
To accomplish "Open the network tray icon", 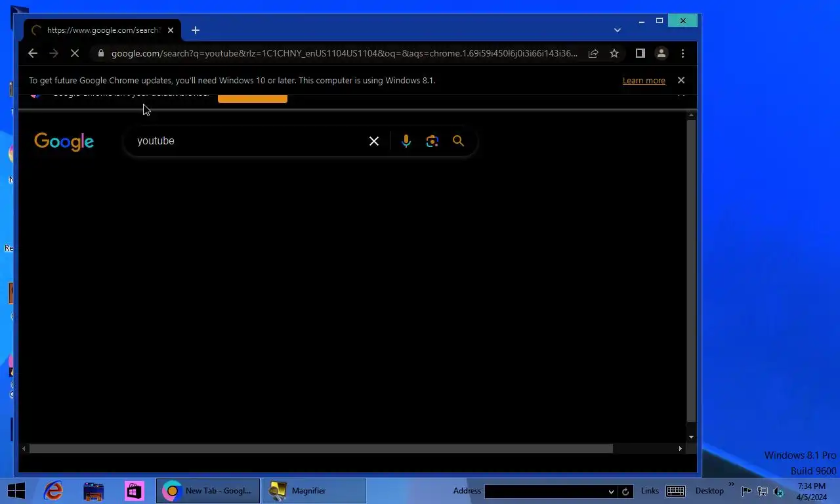I will pyautogui.click(x=763, y=491).
